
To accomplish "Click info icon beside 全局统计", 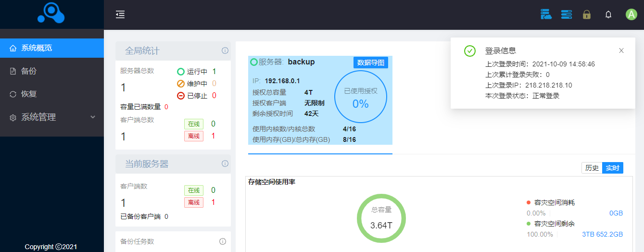I will click(x=225, y=50).
